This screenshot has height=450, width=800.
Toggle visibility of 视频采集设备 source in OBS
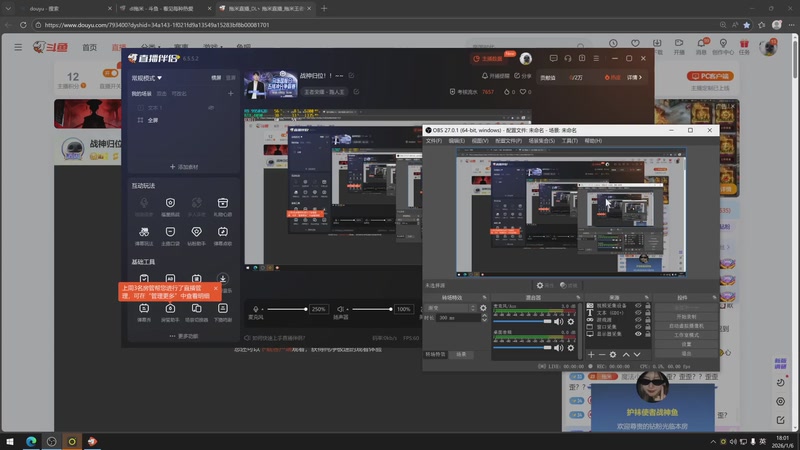pyautogui.click(x=638, y=306)
